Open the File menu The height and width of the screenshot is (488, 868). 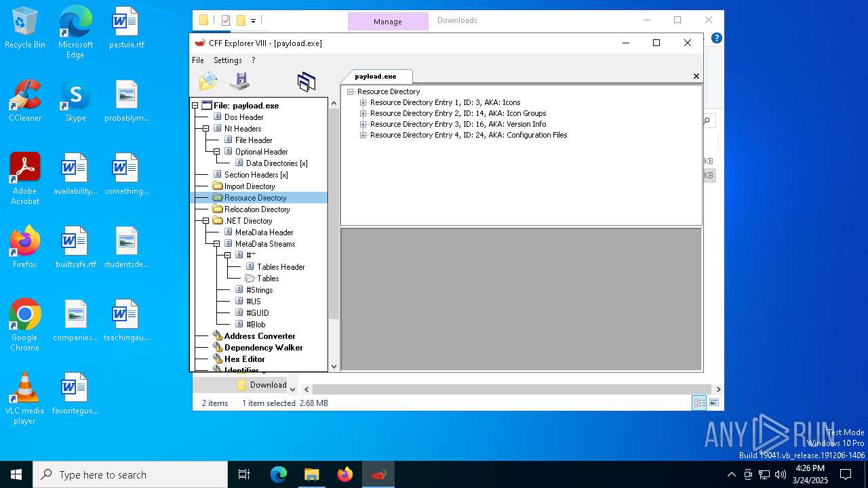pos(198,60)
